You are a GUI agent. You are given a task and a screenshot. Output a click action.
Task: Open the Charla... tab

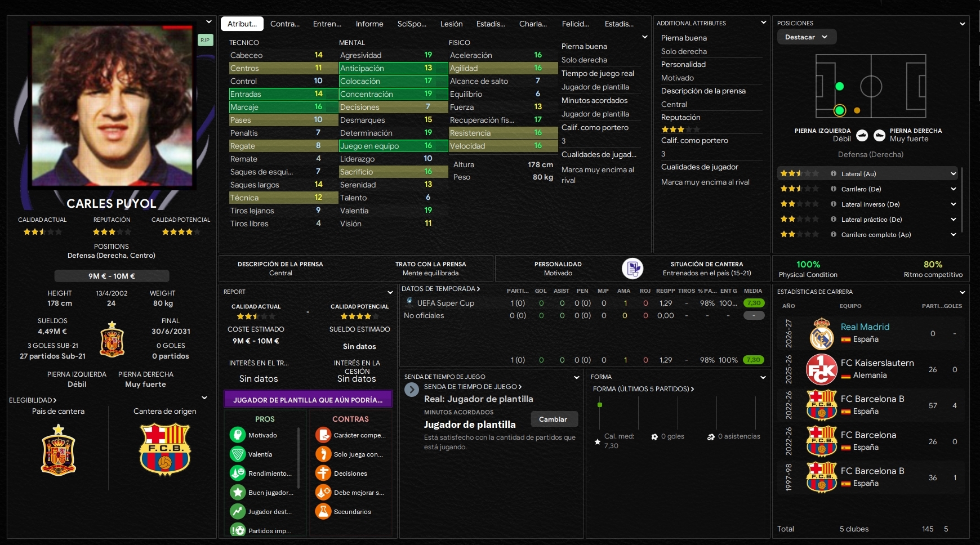click(533, 24)
